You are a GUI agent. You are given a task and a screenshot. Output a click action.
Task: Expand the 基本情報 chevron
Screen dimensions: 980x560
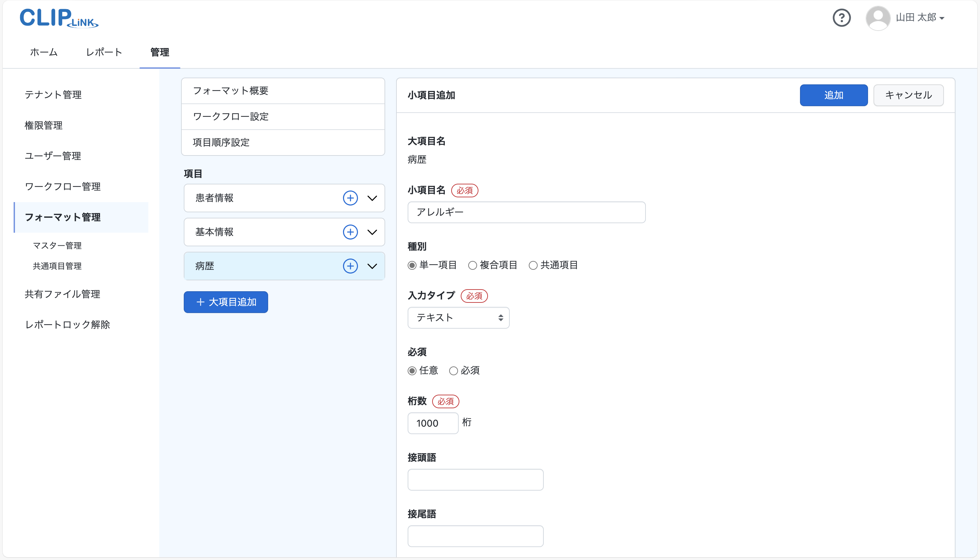click(372, 232)
